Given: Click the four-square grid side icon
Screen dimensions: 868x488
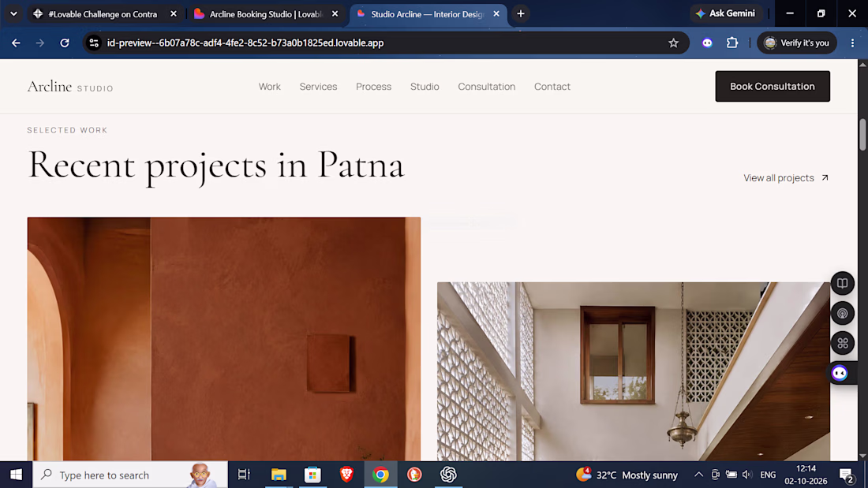Looking at the screenshot, I should pos(843,343).
